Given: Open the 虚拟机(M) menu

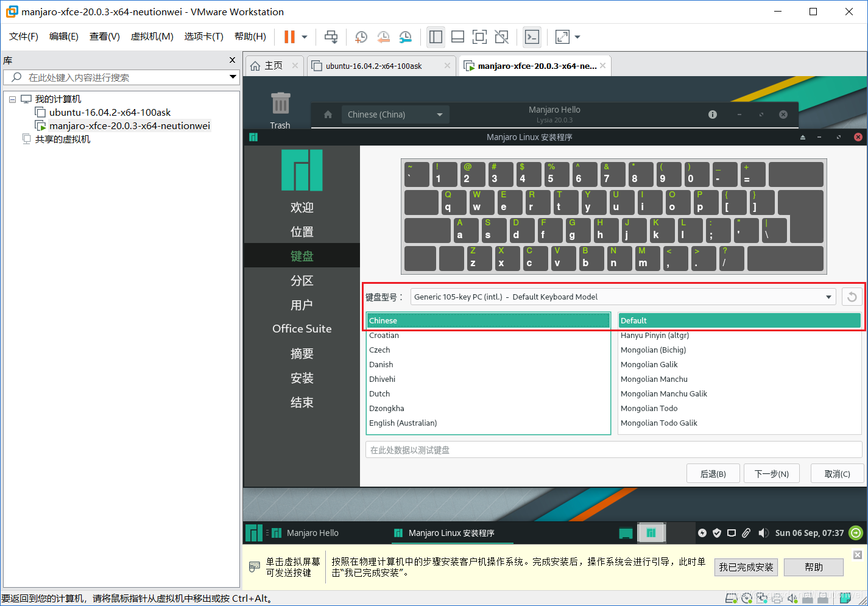Looking at the screenshot, I should coord(152,37).
